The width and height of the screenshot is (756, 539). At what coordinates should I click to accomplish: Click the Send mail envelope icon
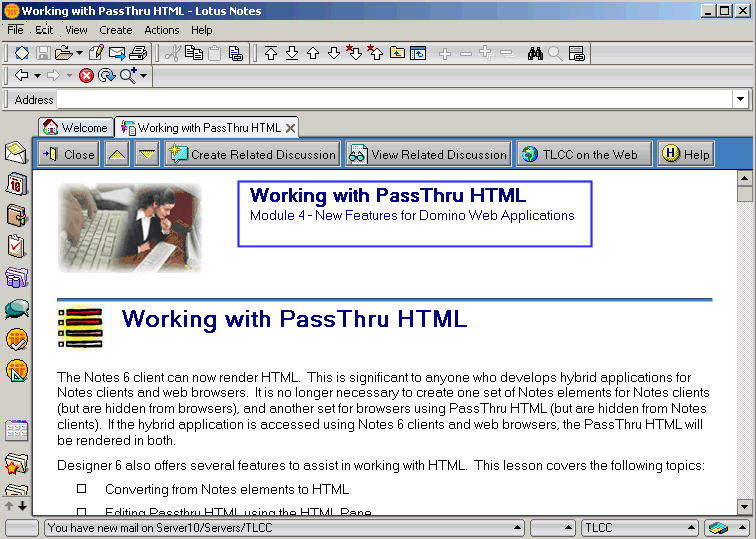[117, 53]
